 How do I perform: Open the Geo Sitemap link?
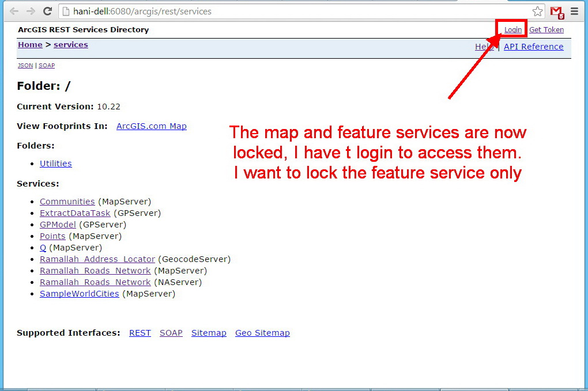[262, 333]
